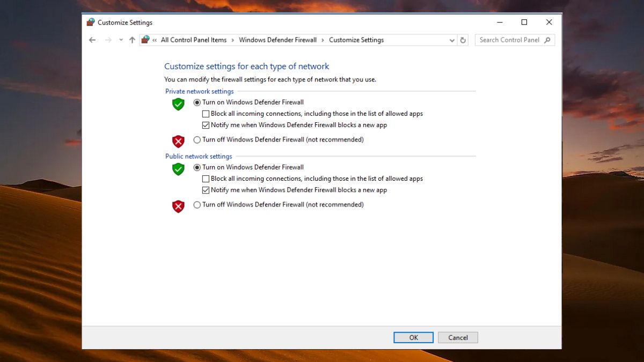Expand chevron after Windows Defender Firewall breadcrumb

(x=323, y=40)
